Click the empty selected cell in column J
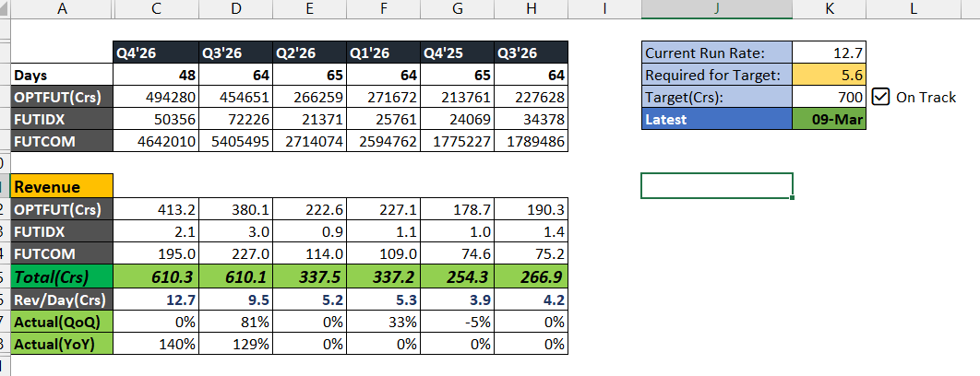 pyautogui.click(x=716, y=186)
